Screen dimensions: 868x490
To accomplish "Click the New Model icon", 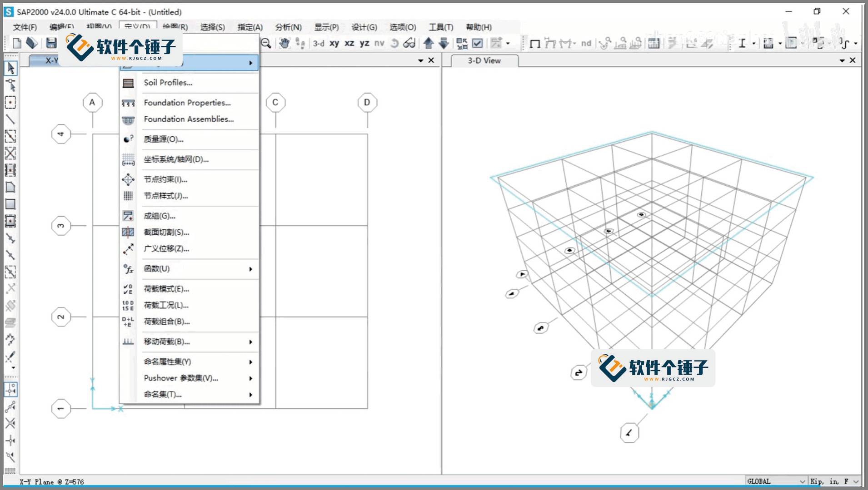I will [17, 43].
